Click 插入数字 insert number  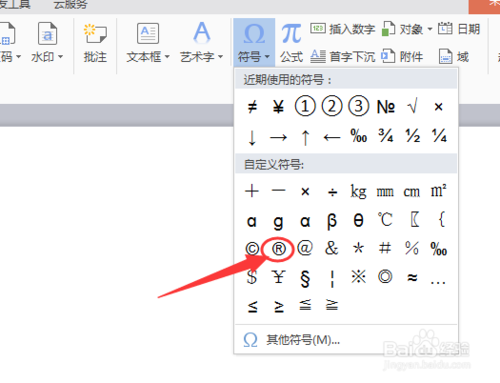343,29
